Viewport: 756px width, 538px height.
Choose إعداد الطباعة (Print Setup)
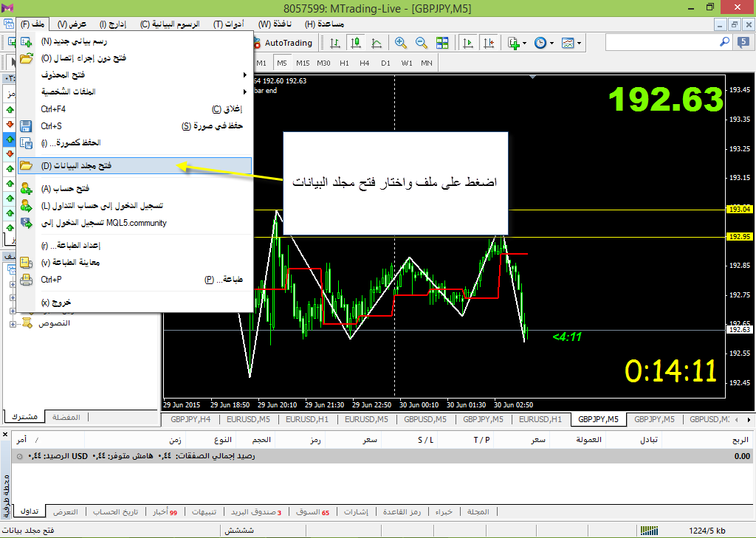[134, 245]
